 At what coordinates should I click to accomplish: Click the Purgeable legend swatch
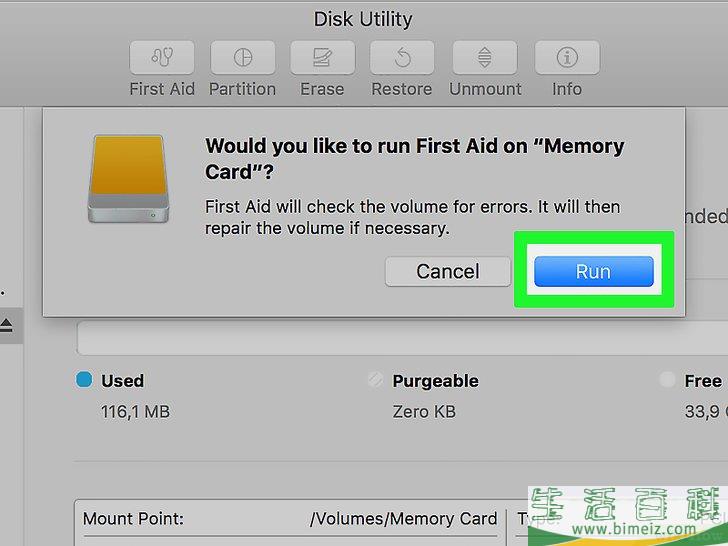pyautogui.click(x=375, y=379)
